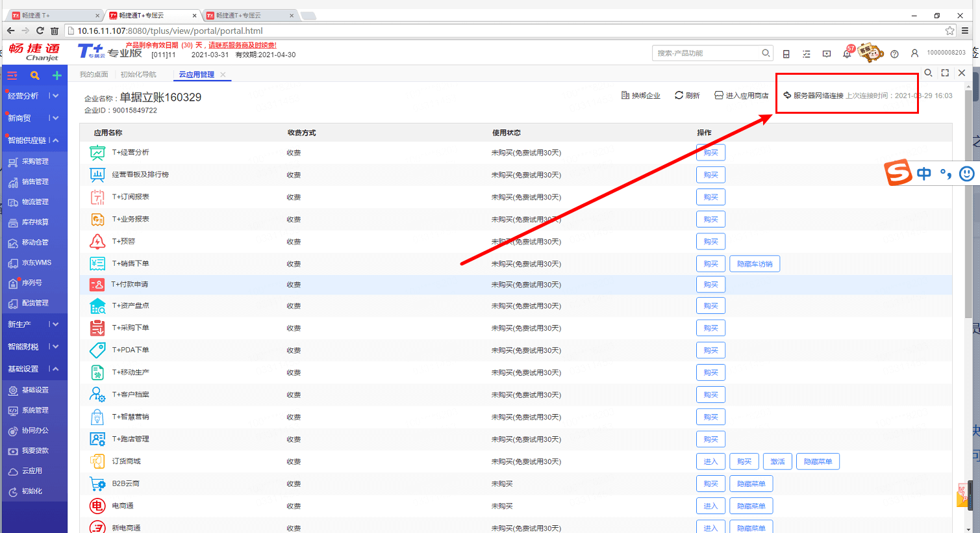Open the 客服 monkey mascot

[870, 53]
